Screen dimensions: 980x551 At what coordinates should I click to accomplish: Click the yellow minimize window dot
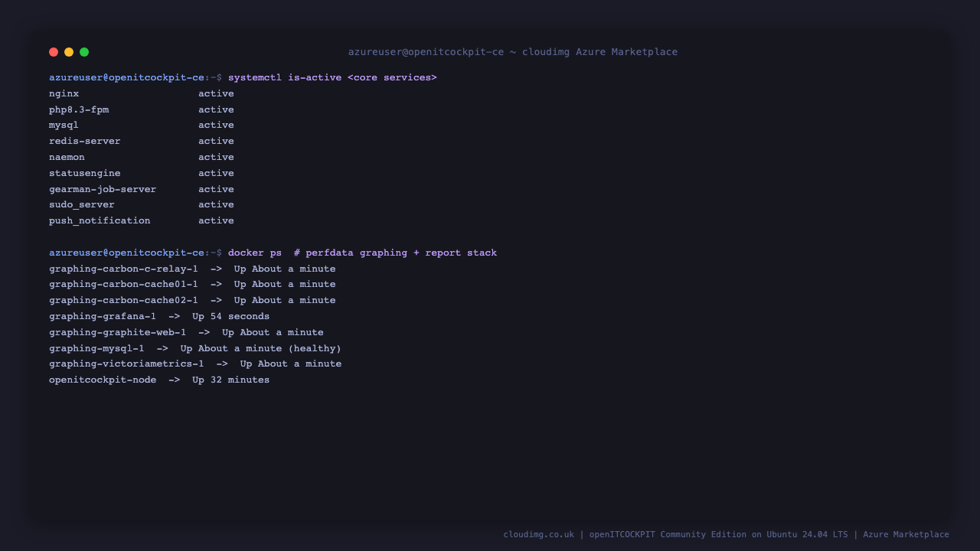click(69, 52)
